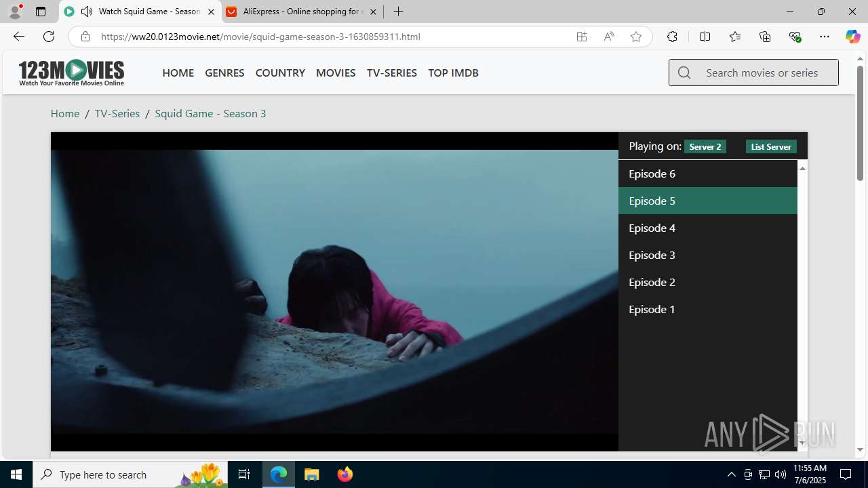The height and width of the screenshot is (488, 868).
Task: Open the List Server button
Action: click(x=771, y=146)
